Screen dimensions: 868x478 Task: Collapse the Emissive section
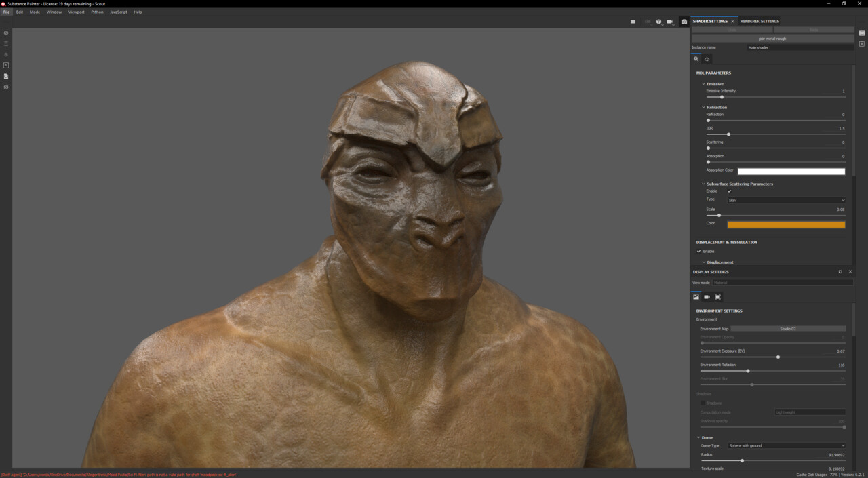pos(704,84)
